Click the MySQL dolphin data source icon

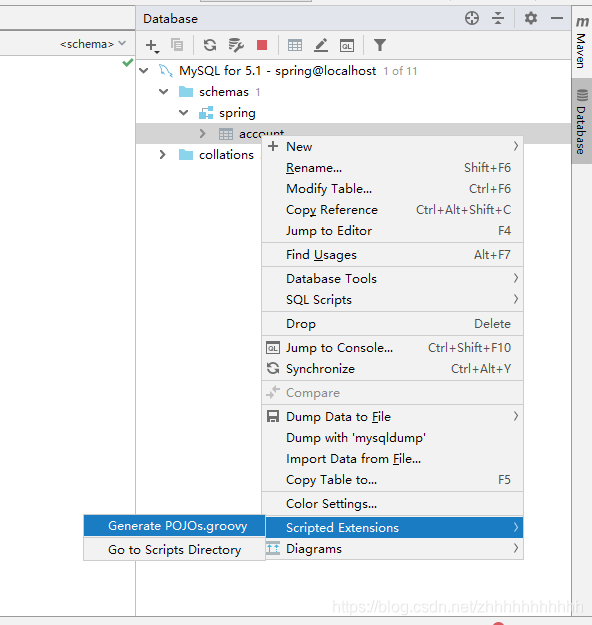(165, 71)
